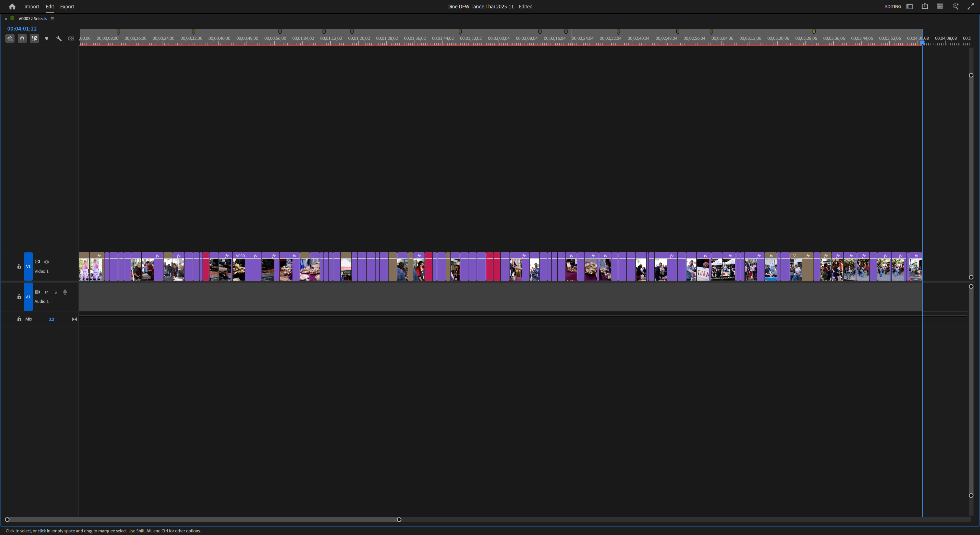Click the EDITING label in the top bar

pyautogui.click(x=893, y=6)
